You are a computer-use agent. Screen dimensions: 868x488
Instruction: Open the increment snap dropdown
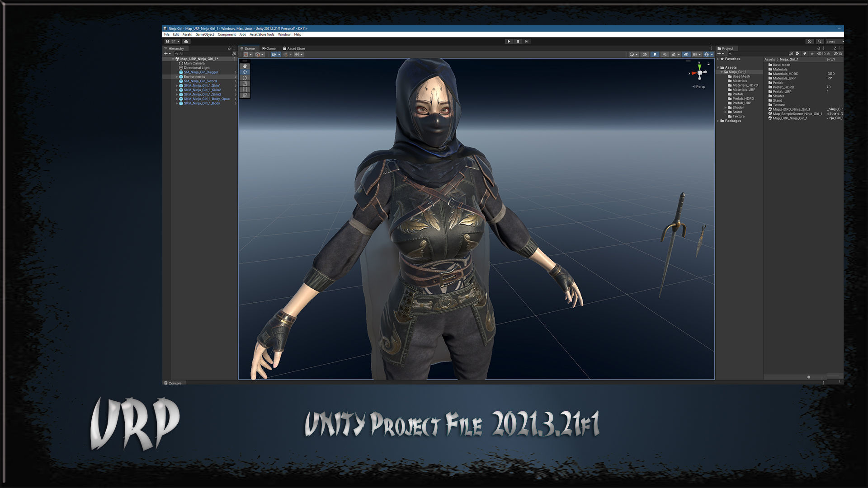(x=302, y=54)
